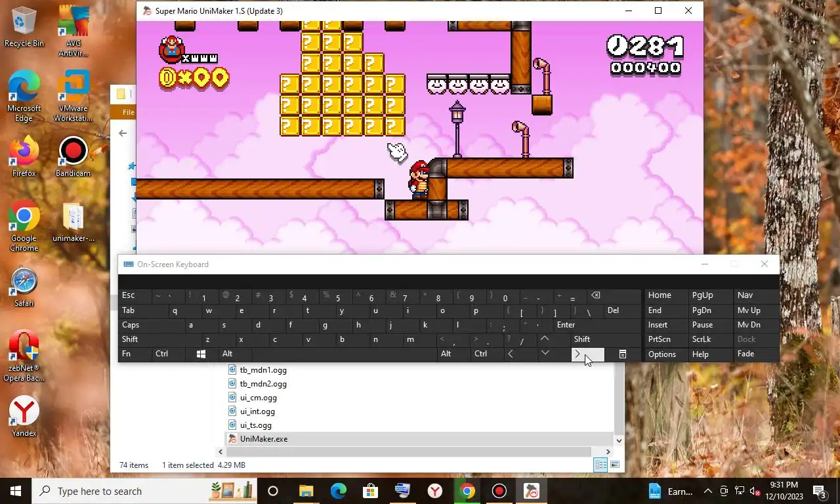Image resolution: width=840 pixels, height=504 pixels.
Task: Open the clock showing 9:31 PM
Action: click(784, 491)
